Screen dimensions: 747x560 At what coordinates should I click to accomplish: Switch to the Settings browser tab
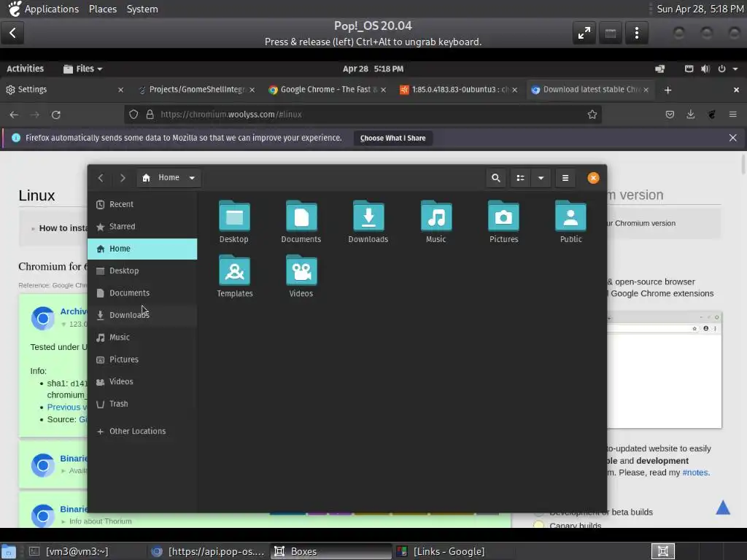64,90
